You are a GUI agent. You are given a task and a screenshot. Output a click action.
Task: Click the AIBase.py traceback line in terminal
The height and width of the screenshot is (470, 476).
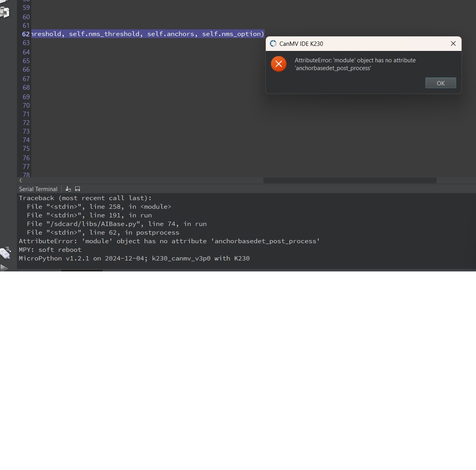pyautogui.click(x=117, y=224)
